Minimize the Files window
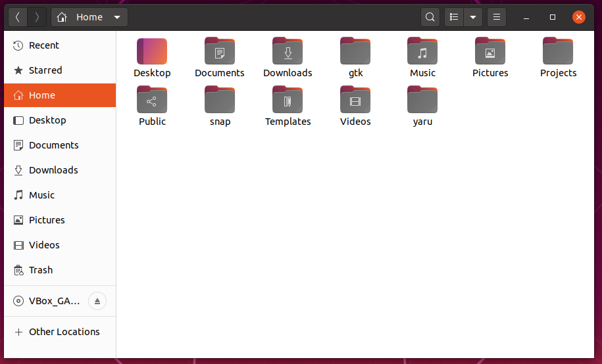This screenshot has width=602, height=364. pyautogui.click(x=526, y=17)
